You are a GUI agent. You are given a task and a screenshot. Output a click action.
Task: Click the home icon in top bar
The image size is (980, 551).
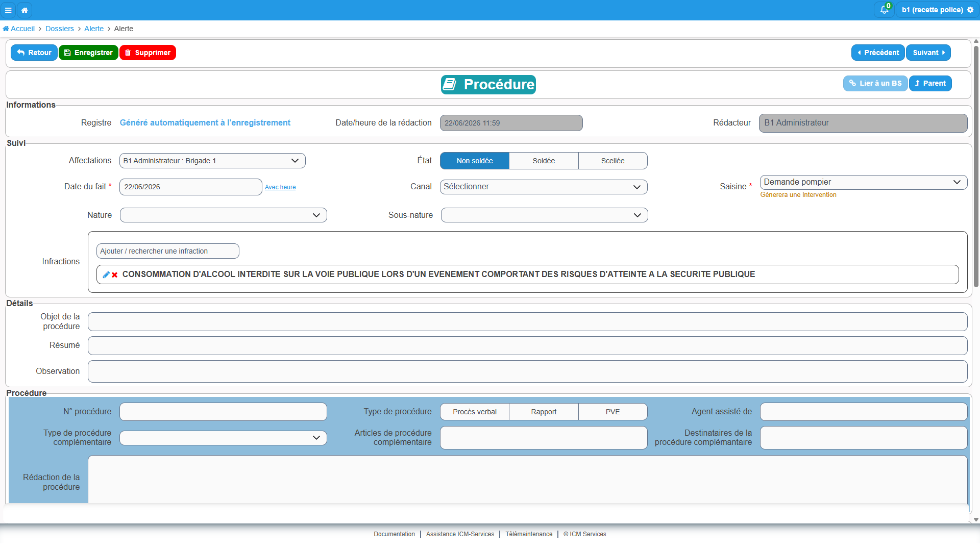24,10
